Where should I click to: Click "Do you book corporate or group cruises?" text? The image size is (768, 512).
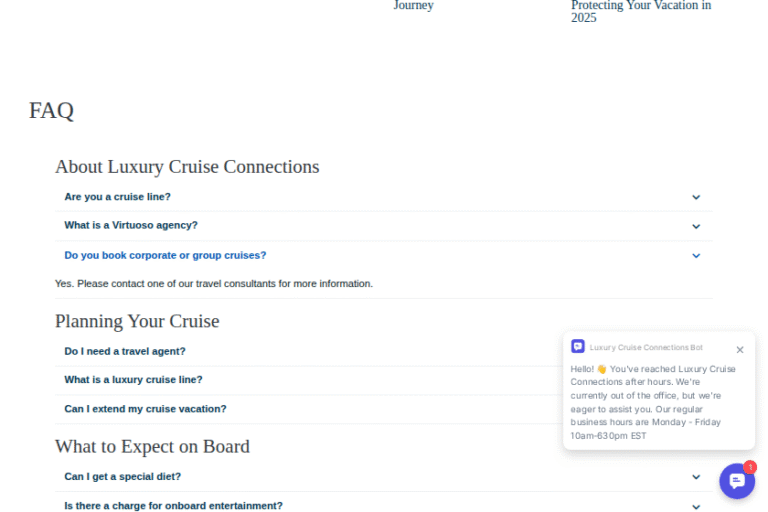[x=165, y=256]
